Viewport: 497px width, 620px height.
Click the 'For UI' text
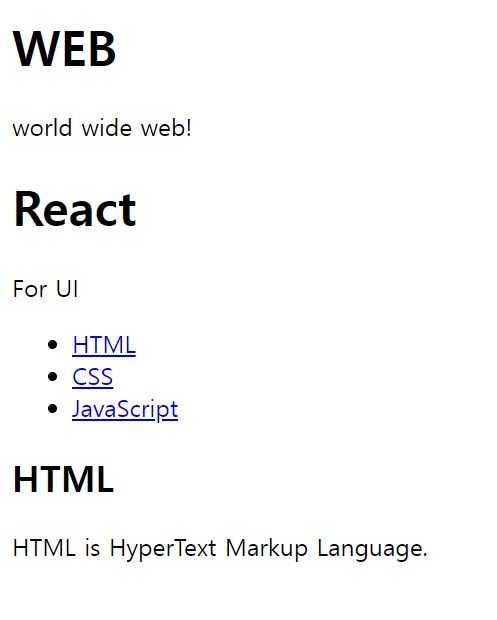click(45, 289)
